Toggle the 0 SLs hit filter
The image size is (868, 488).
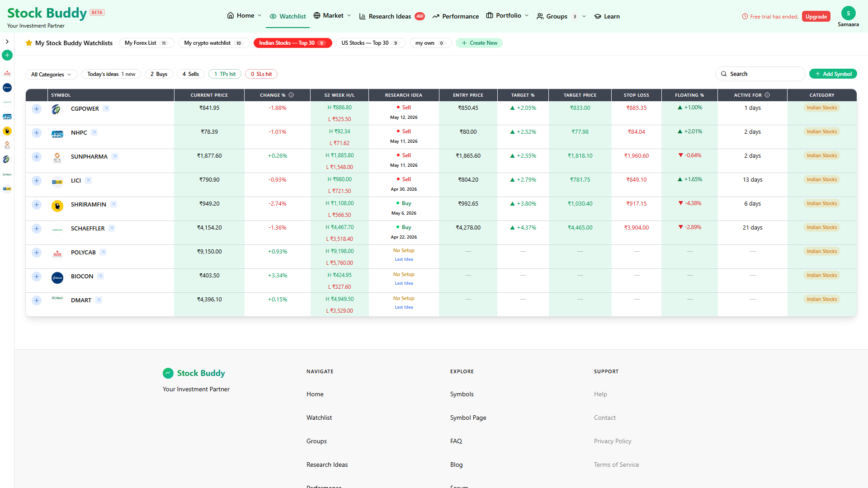click(x=261, y=74)
